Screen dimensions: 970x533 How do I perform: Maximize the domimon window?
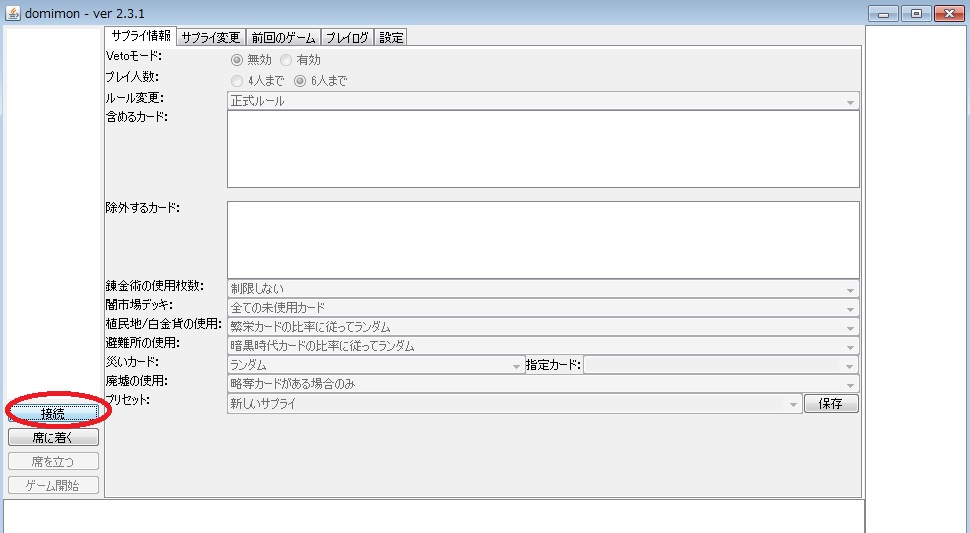pyautogui.click(x=916, y=13)
